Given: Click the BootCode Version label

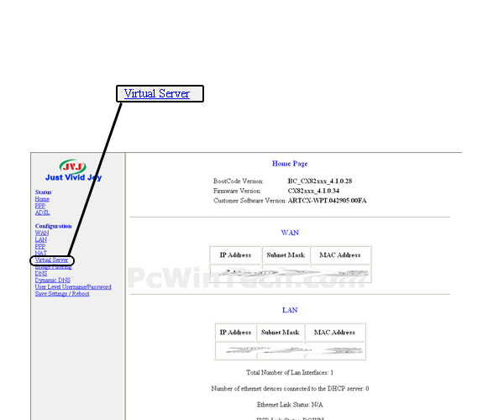Looking at the screenshot, I should (239, 181).
